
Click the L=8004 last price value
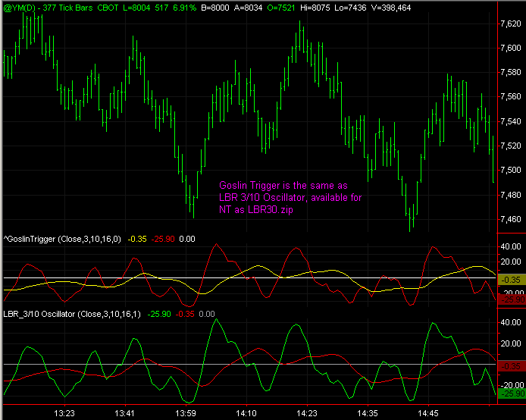pos(136,8)
